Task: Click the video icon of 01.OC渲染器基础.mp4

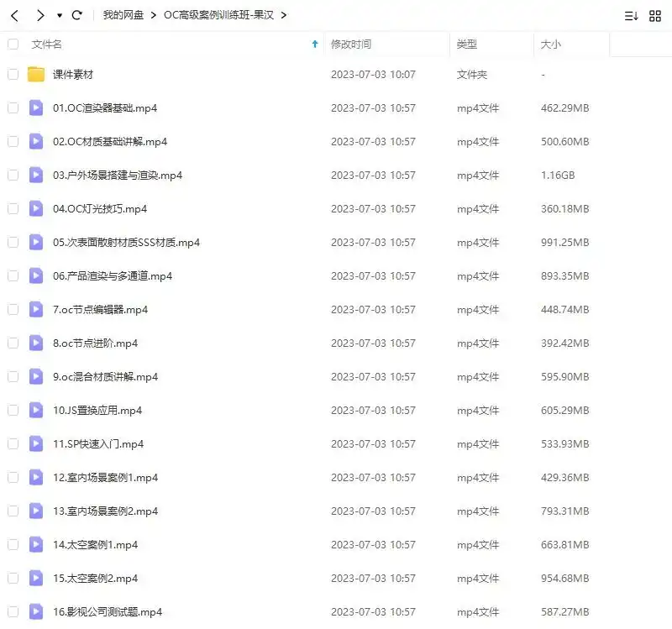Action: click(x=34, y=108)
